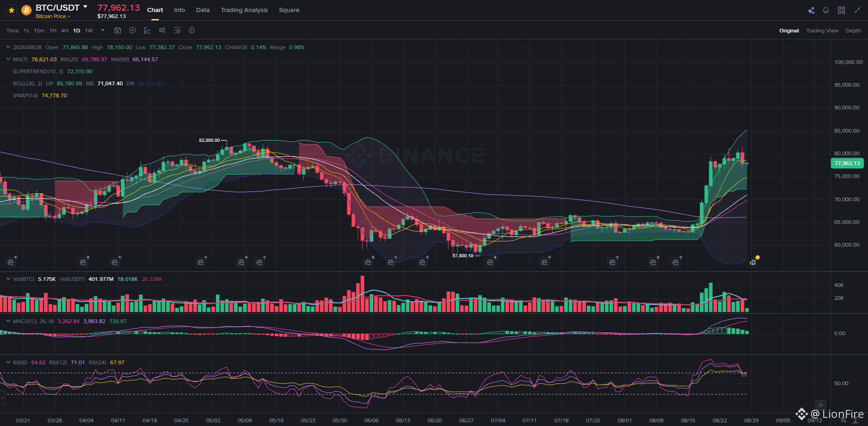Click the MACD value 3,262.84
Screen dimensions: 868x426
pos(69,321)
